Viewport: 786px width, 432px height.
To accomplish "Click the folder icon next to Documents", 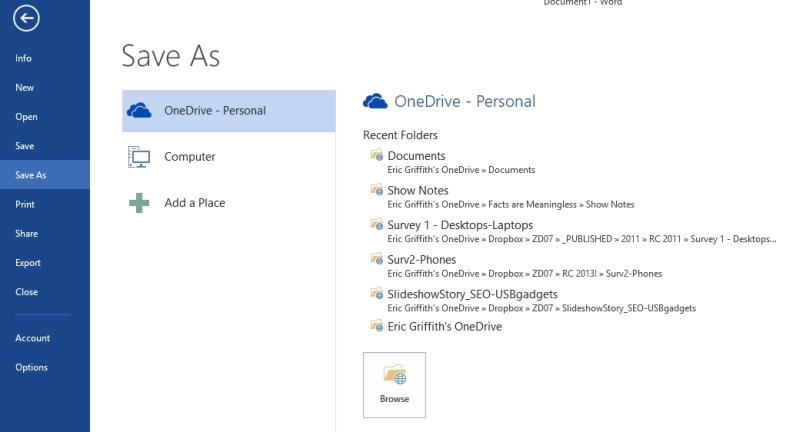I will point(376,155).
